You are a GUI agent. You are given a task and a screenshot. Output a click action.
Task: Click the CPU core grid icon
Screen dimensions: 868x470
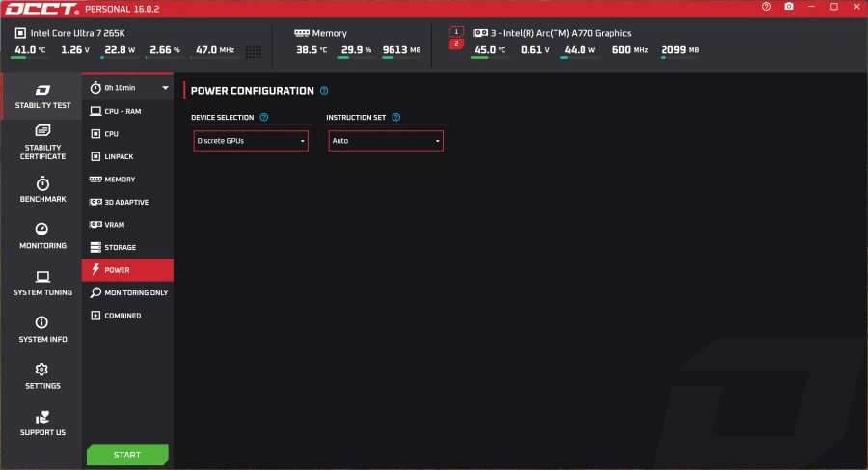click(x=254, y=51)
